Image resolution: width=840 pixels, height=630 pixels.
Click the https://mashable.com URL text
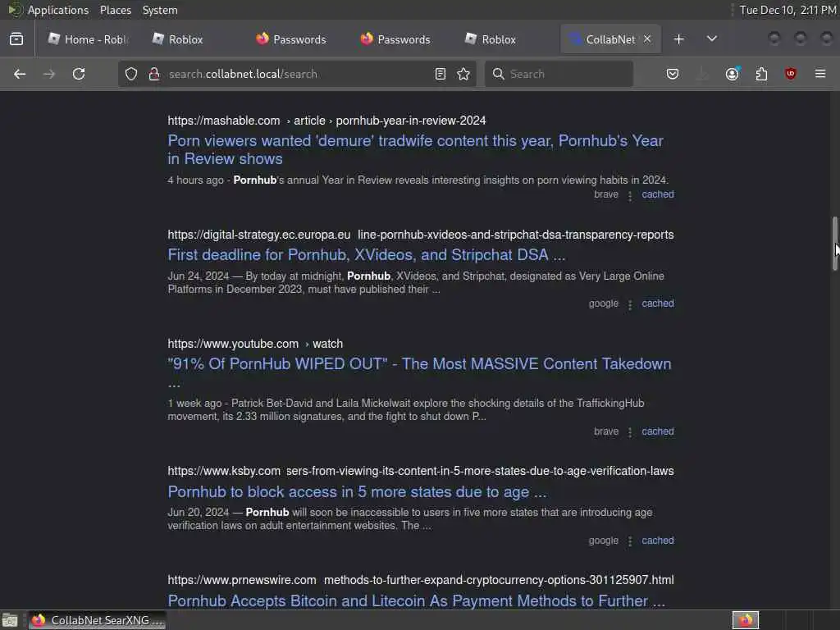click(223, 121)
